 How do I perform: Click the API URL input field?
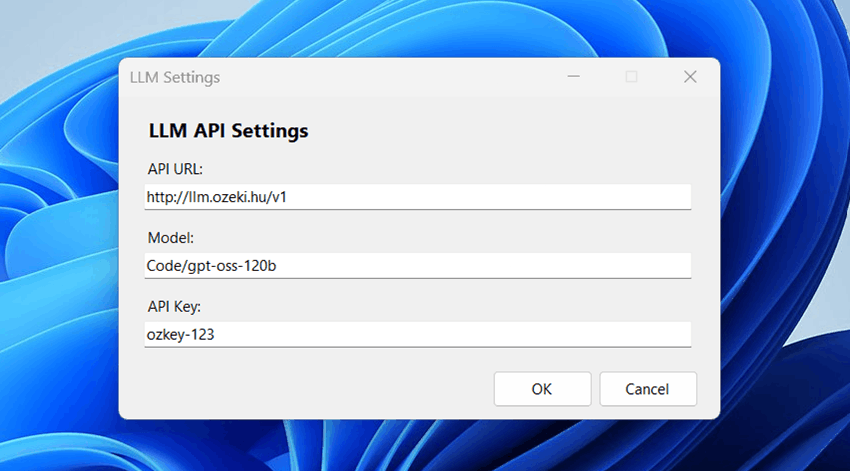click(x=417, y=197)
